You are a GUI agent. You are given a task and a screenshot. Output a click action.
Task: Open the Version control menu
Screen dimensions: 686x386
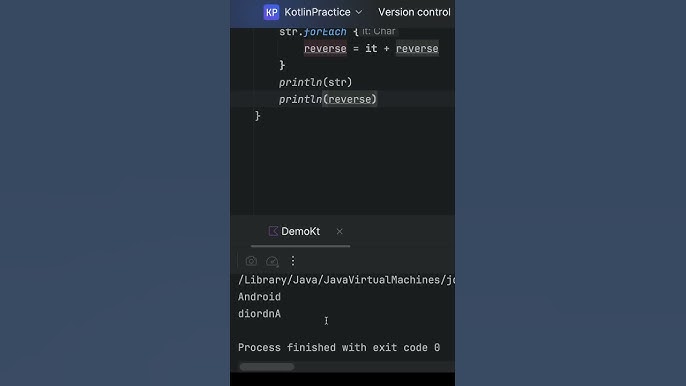coord(414,12)
